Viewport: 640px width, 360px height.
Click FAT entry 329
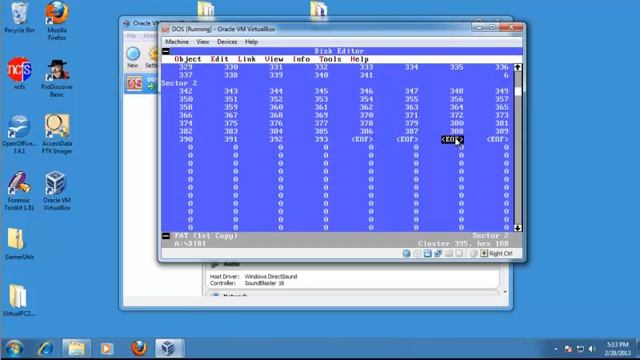(186, 67)
